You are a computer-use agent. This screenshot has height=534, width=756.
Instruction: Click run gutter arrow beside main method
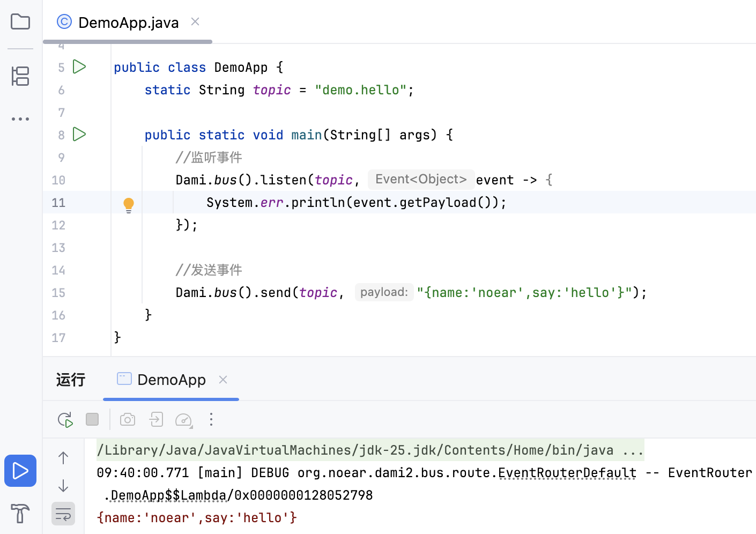coord(79,135)
